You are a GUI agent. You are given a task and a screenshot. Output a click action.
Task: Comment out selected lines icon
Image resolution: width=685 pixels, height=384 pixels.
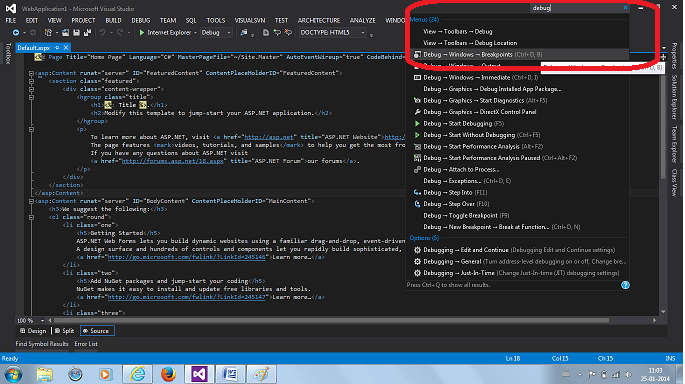click(x=277, y=33)
